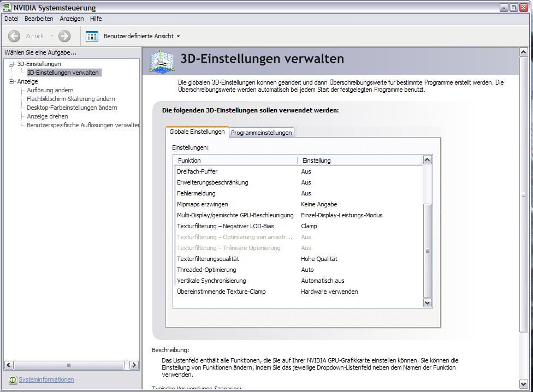Open Benutzerspezifische Auflösungen verwalten task

(x=82, y=125)
